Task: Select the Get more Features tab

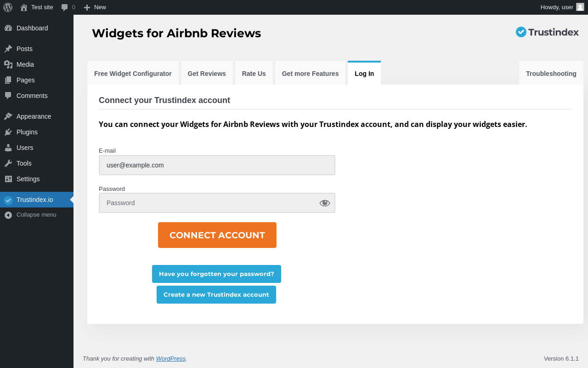Action: point(310,73)
